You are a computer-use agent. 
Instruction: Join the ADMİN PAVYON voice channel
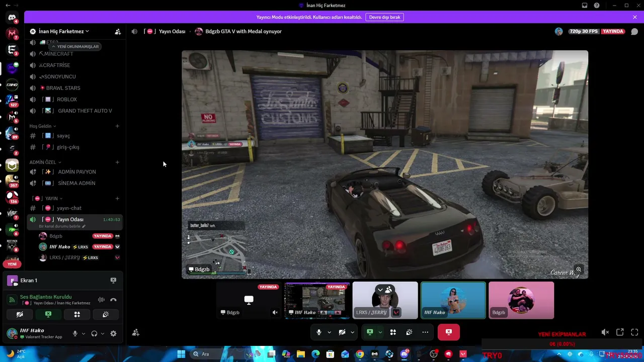click(x=74, y=172)
